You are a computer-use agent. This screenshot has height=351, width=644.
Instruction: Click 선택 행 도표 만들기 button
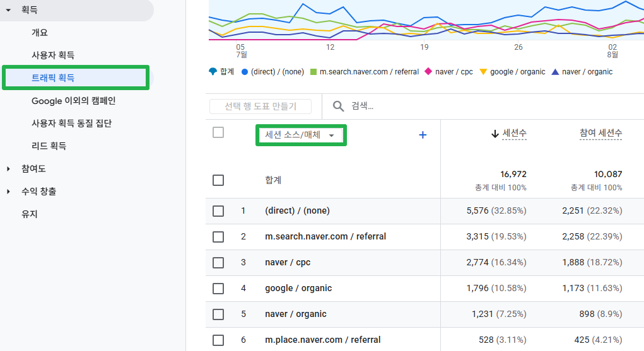[261, 106]
